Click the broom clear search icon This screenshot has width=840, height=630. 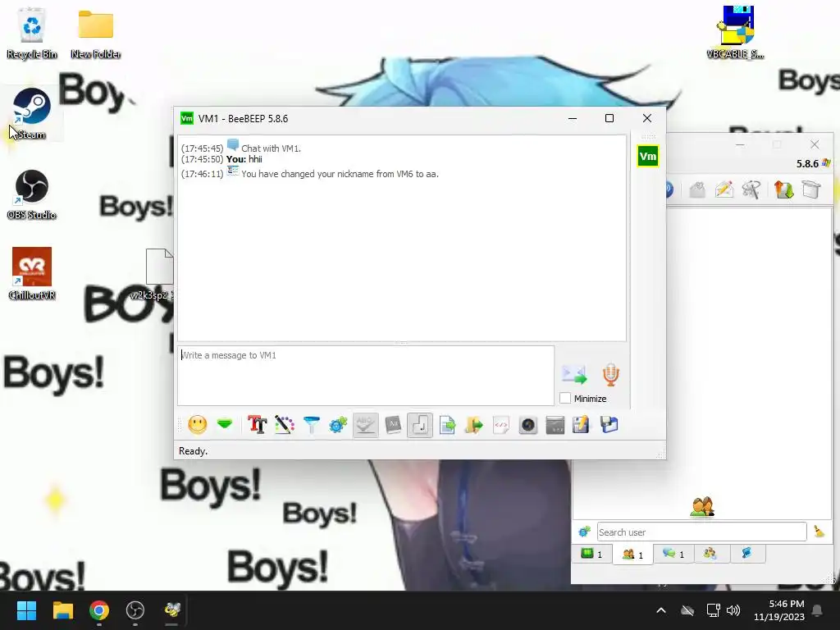point(819,532)
